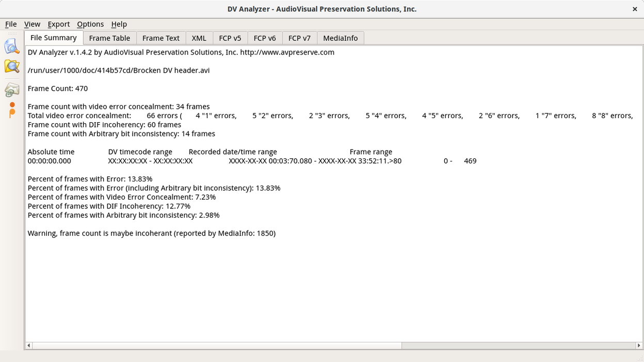Image resolution: width=644 pixels, height=362 pixels.
Task: Click the AVPreserve logo icon
Action: [11, 110]
